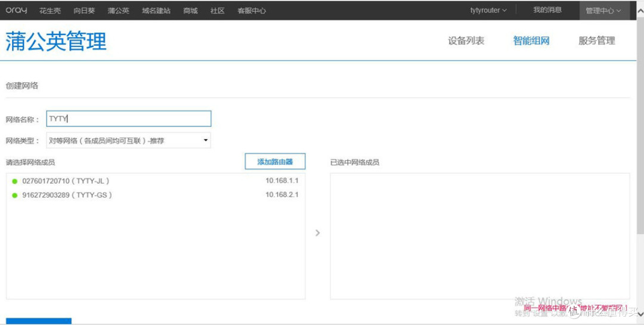Click the blue button at page bottom
The height and width of the screenshot is (325, 644).
point(39,321)
